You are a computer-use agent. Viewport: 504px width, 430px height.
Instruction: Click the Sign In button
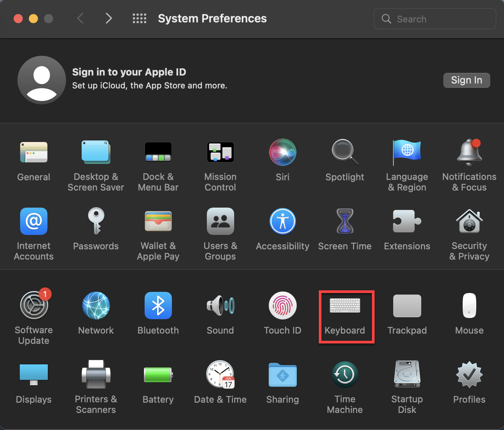pos(467,80)
